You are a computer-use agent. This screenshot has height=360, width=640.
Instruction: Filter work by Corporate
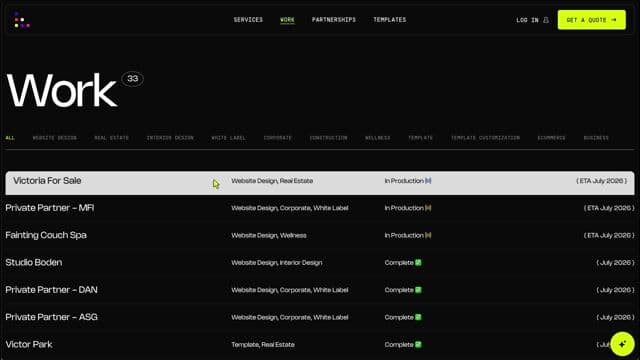pos(278,138)
